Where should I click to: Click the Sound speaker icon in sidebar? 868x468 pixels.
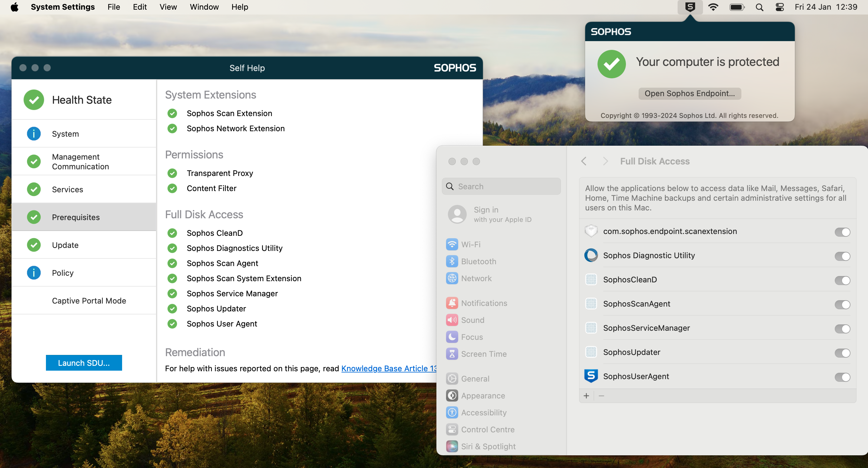[x=452, y=320]
